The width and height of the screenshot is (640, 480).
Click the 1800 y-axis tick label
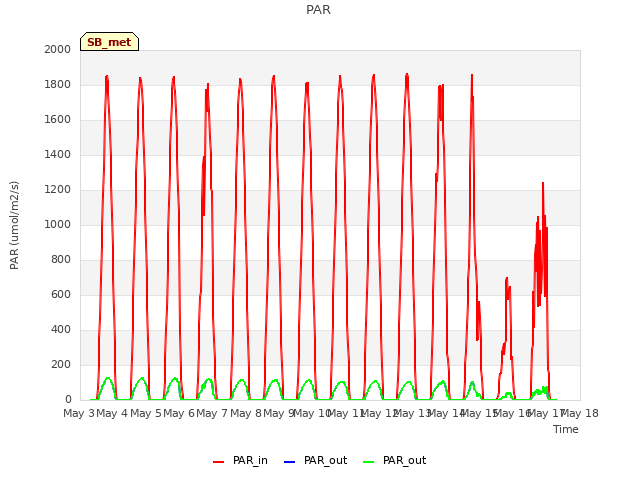coord(58,84)
